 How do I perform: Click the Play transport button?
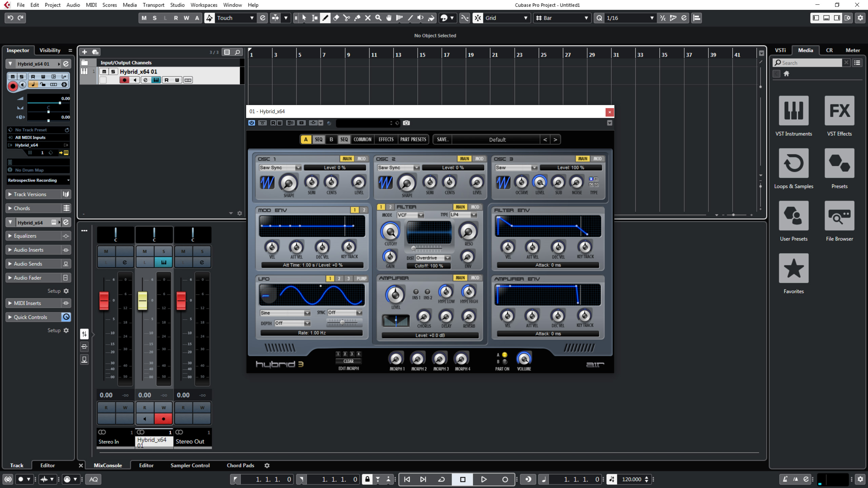coord(484,479)
